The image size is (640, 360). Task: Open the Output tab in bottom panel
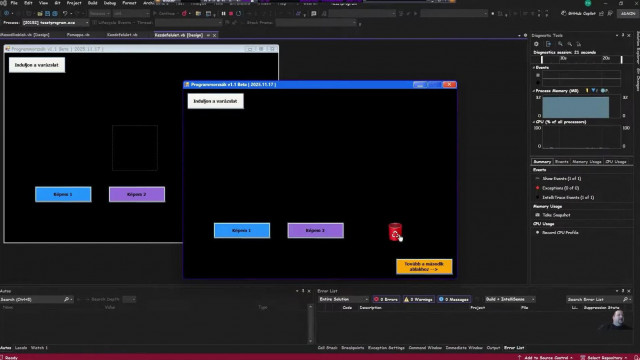pyautogui.click(x=493, y=348)
